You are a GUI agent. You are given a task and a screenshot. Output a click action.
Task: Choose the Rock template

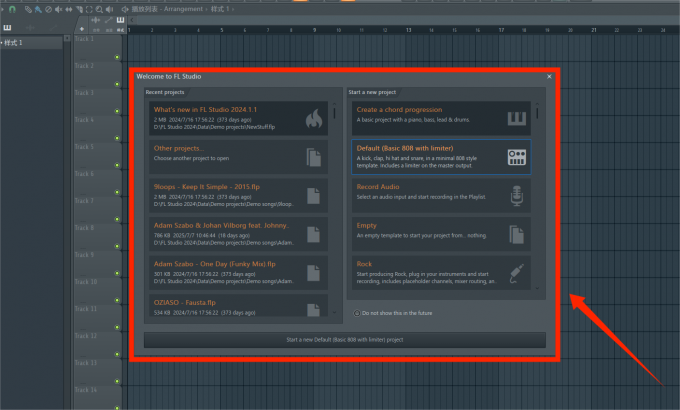[441, 273]
